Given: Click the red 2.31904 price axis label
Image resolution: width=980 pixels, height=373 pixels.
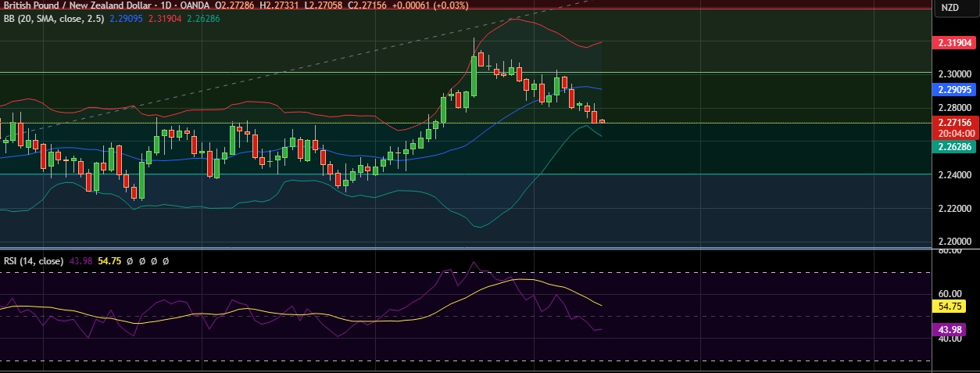Looking at the screenshot, I should tap(954, 45).
